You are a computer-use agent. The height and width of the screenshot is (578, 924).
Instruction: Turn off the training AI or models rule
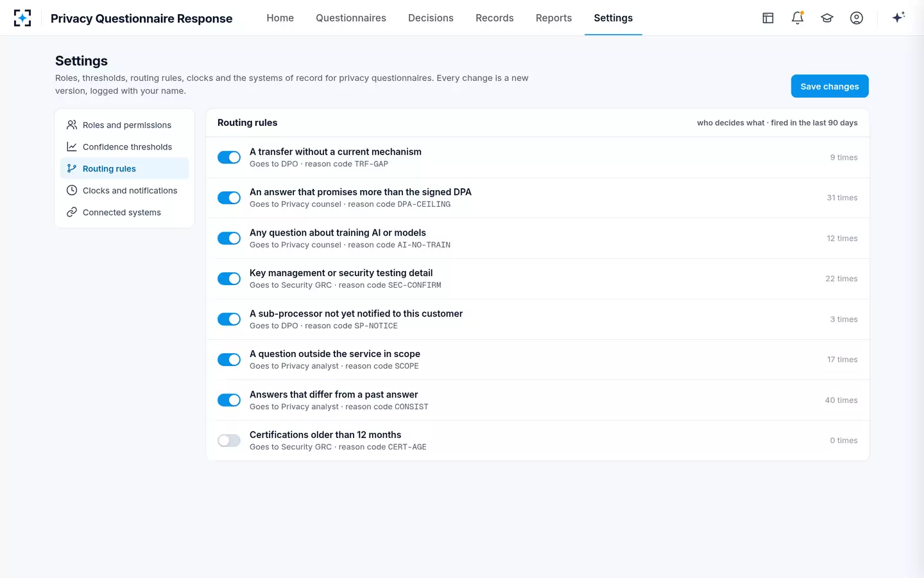tap(229, 238)
